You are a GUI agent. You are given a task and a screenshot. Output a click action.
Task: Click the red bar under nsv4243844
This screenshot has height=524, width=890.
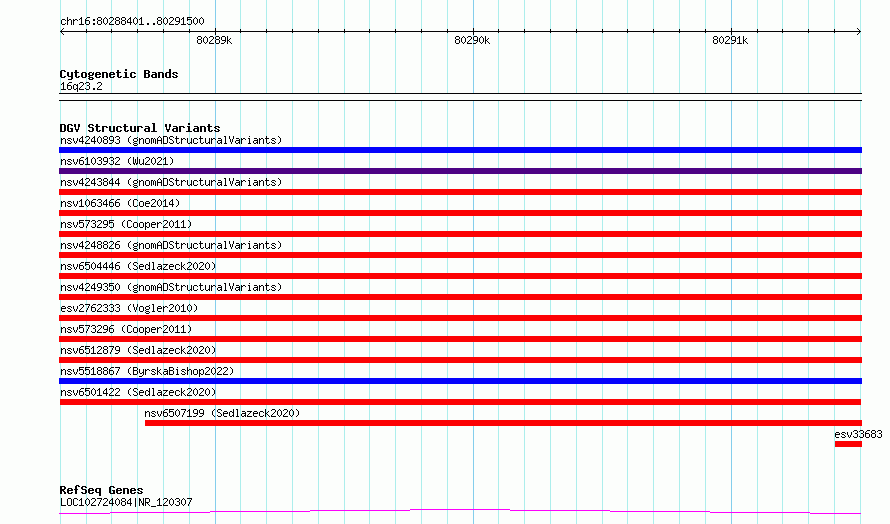click(460, 192)
